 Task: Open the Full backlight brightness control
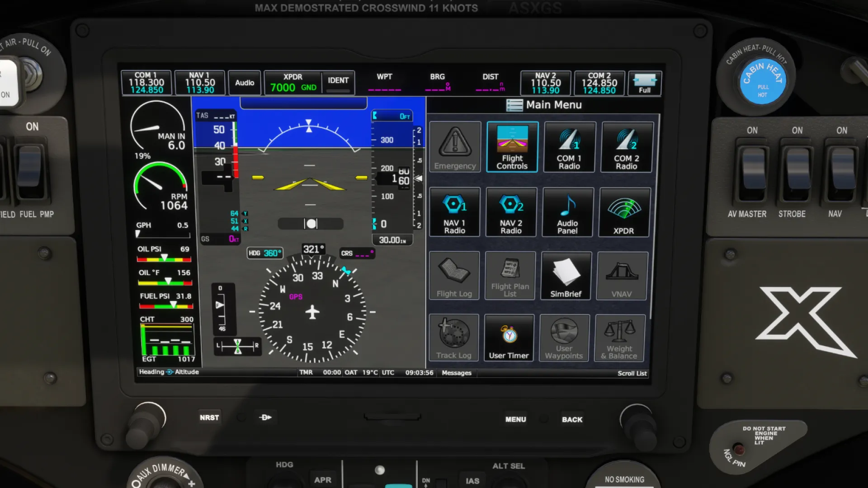(645, 83)
